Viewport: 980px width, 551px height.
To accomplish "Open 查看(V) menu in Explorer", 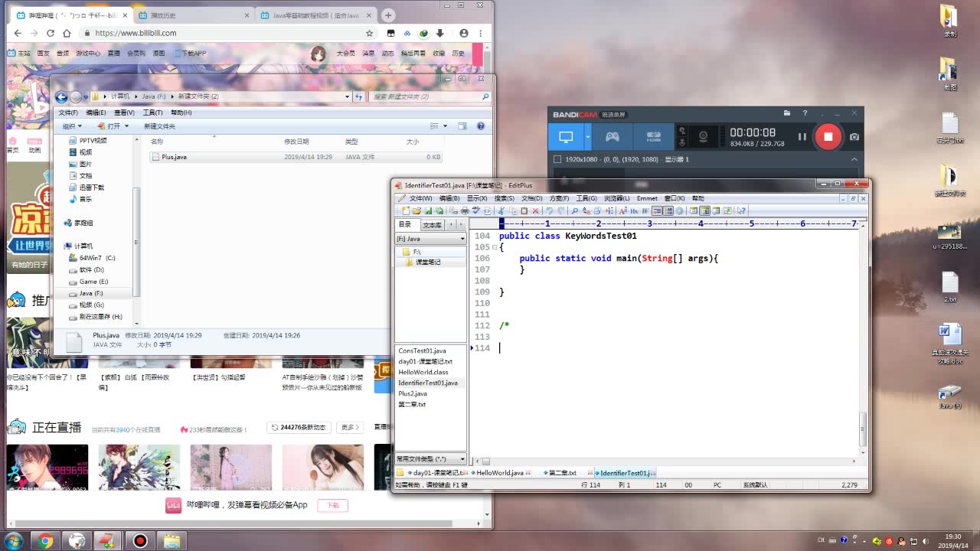I will [125, 112].
